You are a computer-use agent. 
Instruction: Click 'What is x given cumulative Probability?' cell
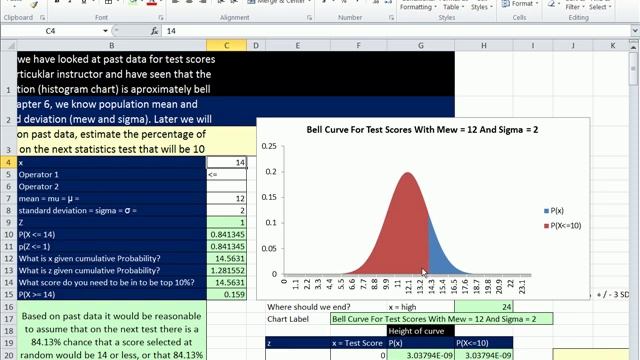click(x=111, y=258)
